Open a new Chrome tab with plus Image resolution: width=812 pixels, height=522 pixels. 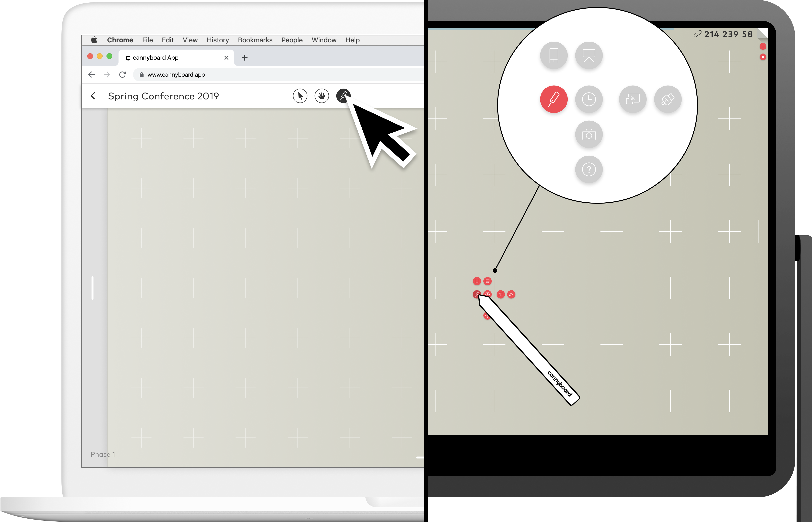[x=245, y=58]
